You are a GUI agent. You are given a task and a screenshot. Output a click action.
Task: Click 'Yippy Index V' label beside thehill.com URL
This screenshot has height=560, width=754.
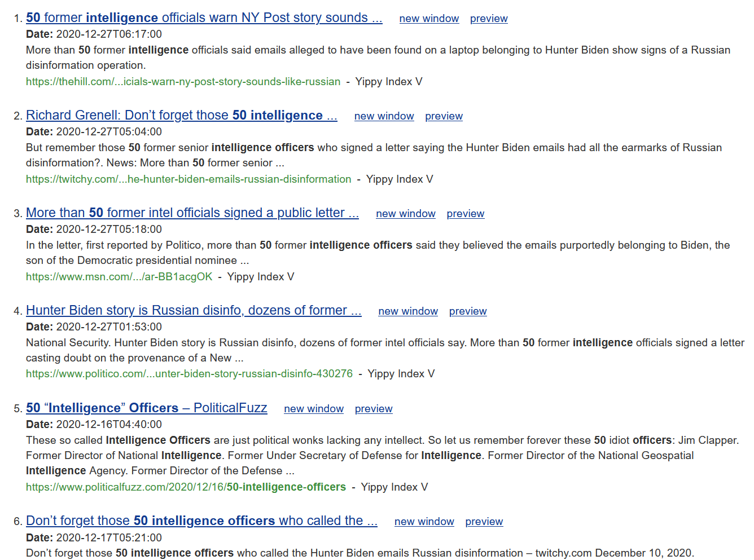click(x=389, y=82)
